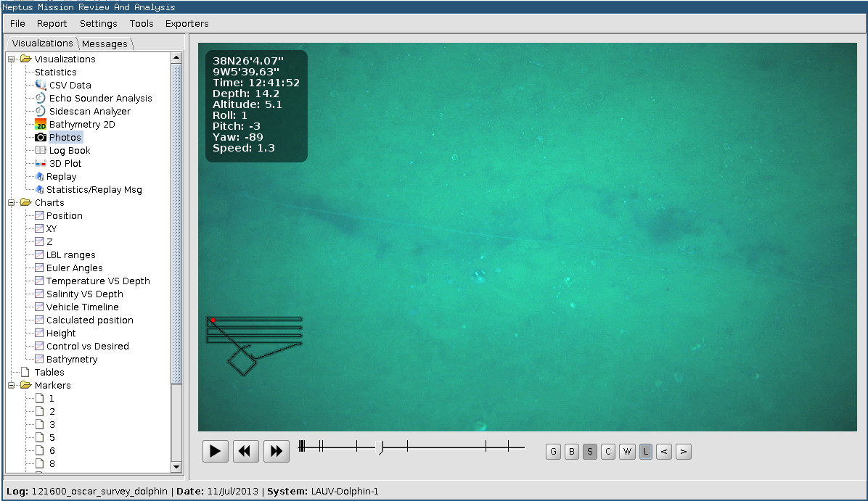
Task: Click the tree panel scroll-up arrow
Action: pyautogui.click(x=176, y=57)
